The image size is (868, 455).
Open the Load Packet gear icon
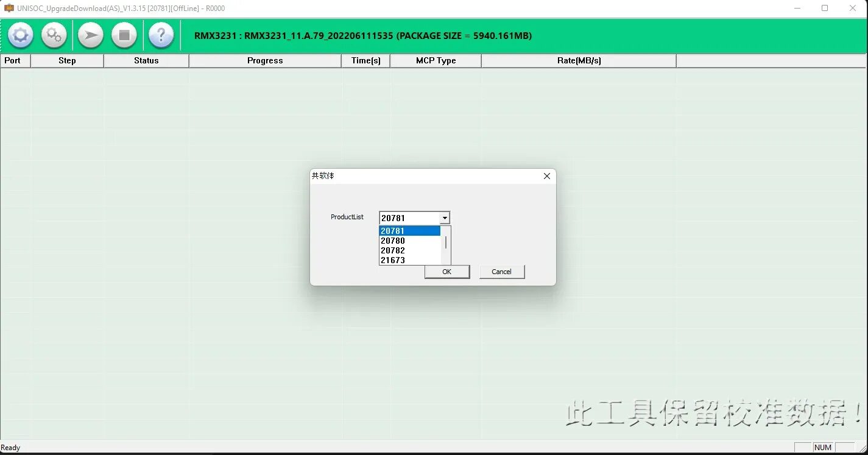pyautogui.click(x=21, y=35)
